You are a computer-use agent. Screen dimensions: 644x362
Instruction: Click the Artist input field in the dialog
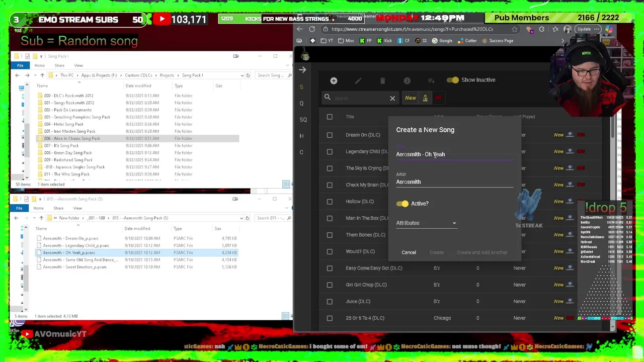coord(454,182)
